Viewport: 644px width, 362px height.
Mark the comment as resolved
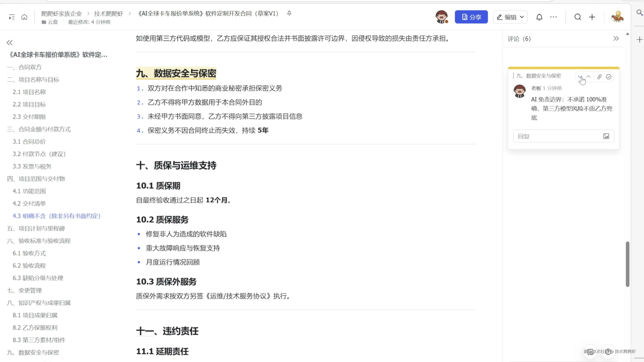click(x=608, y=77)
